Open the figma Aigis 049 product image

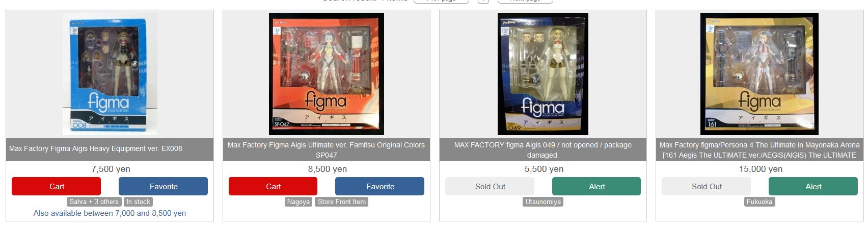point(542,74)
